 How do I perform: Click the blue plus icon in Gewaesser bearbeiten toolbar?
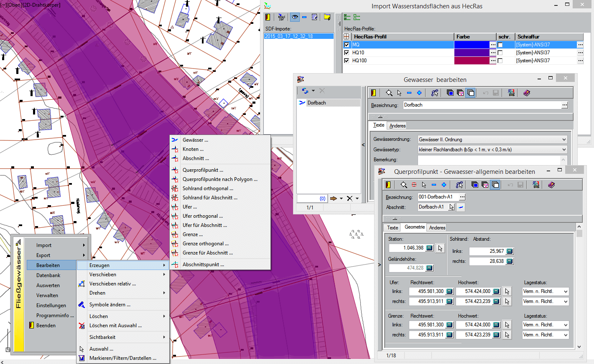(419, 93)
